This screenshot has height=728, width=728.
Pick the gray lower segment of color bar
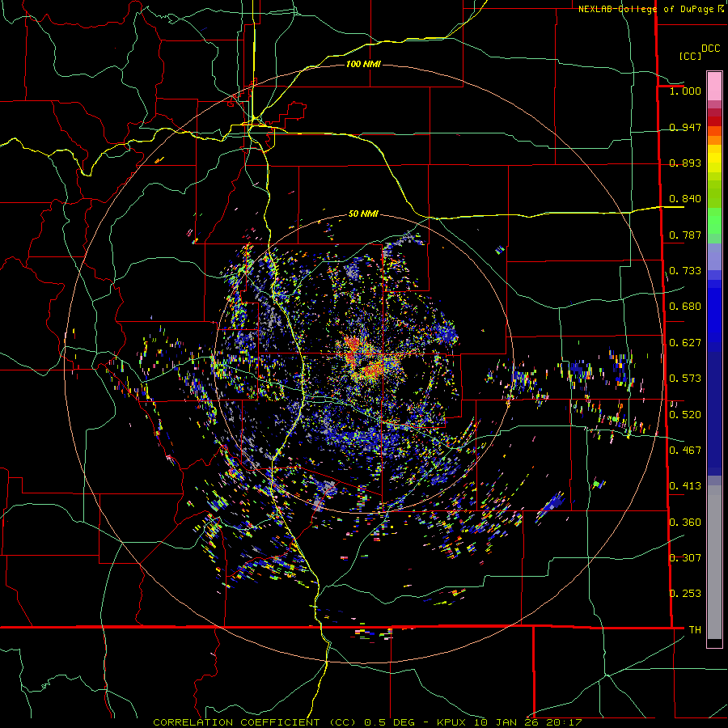coord(714,562)
